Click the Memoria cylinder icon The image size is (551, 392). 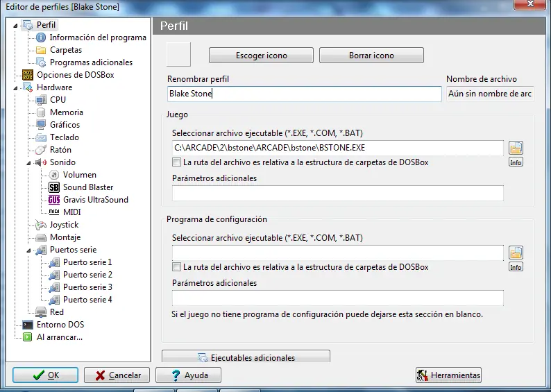(41, 112)
